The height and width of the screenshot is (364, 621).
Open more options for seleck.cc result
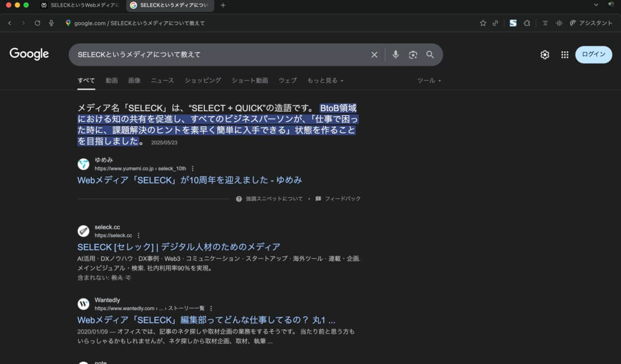click(138, 235)
